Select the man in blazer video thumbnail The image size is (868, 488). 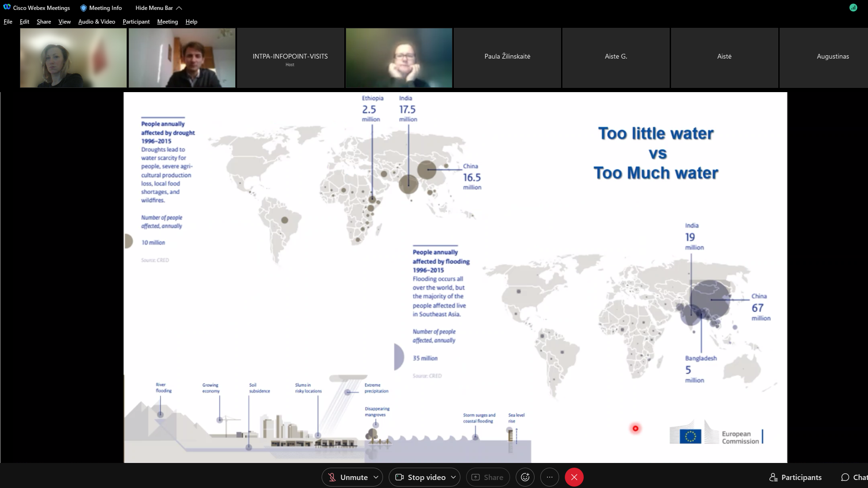(182, 58)
